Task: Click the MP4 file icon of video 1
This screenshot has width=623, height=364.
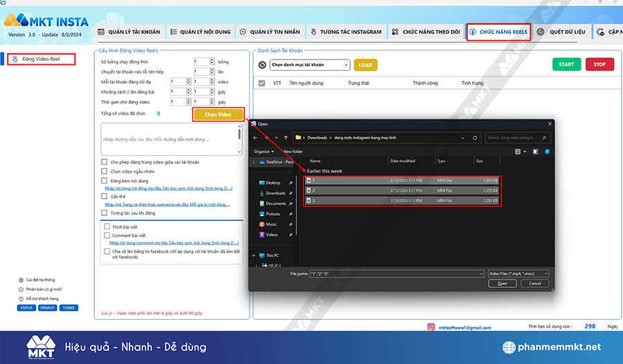Action: pos(309,181)
